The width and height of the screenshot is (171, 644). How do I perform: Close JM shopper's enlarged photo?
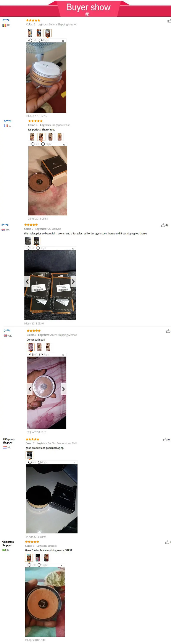[61, 565]
